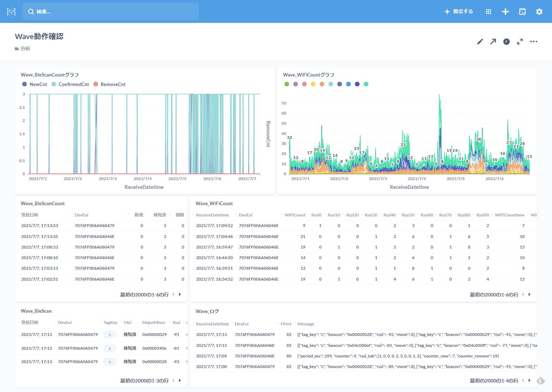Click the pencil icon to edit dashboard

(x=480, y=42)
